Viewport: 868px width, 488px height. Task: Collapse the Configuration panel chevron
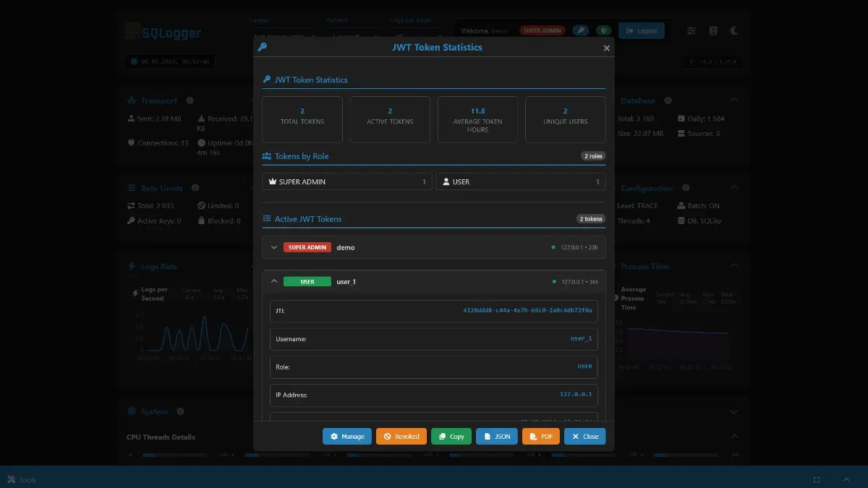click(734, 188)
